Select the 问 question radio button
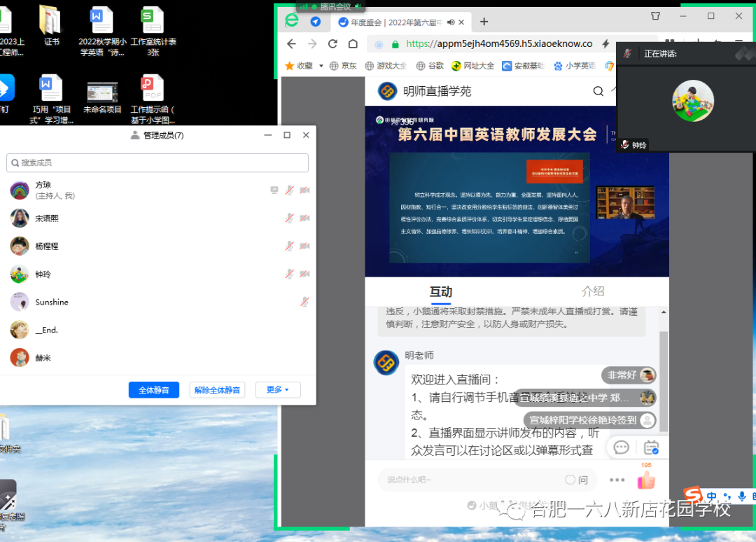 click(570, 480)
